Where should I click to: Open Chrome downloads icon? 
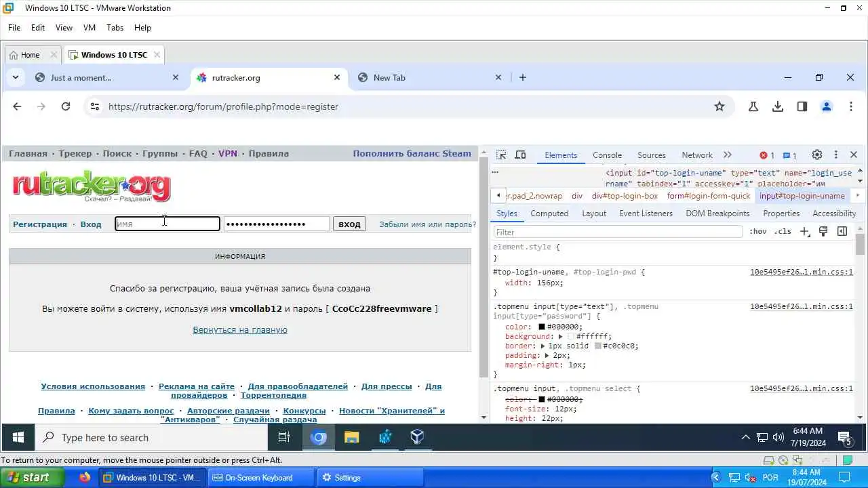click(778, 106)
